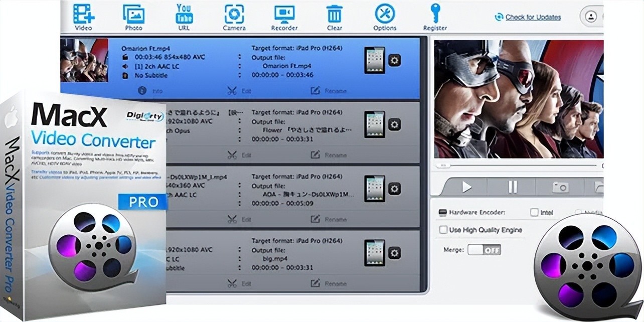Rename the Omarion Ft.mp4 output
Screen dimensions: 644x322
coord(329,91)
